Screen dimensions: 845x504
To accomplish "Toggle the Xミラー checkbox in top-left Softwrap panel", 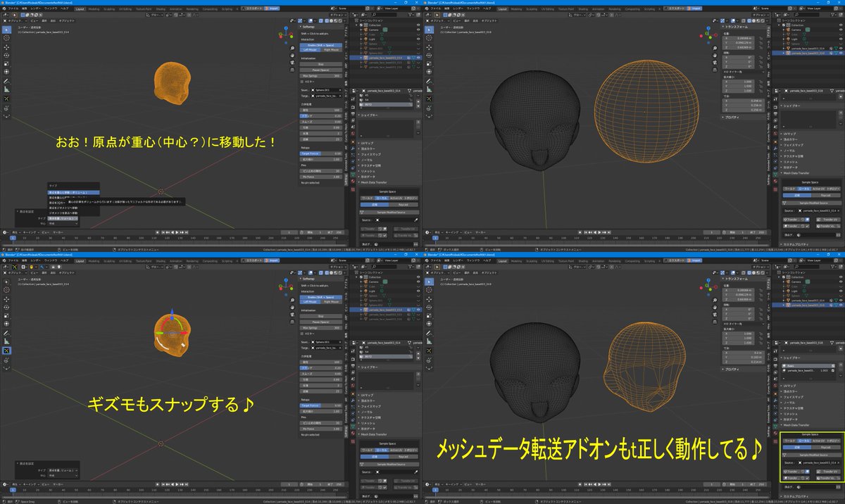I will [302, 82].
